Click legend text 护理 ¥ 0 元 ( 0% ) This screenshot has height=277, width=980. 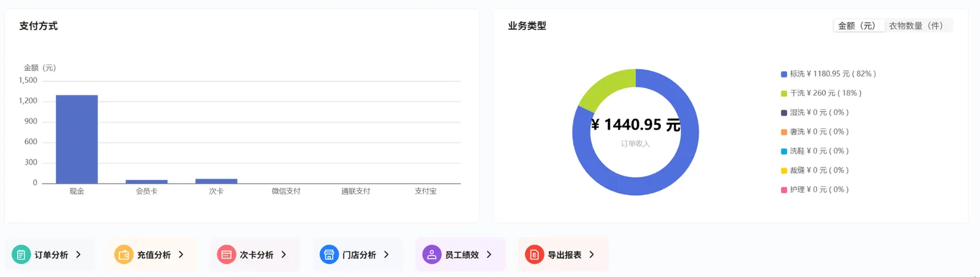coord(819,190)
